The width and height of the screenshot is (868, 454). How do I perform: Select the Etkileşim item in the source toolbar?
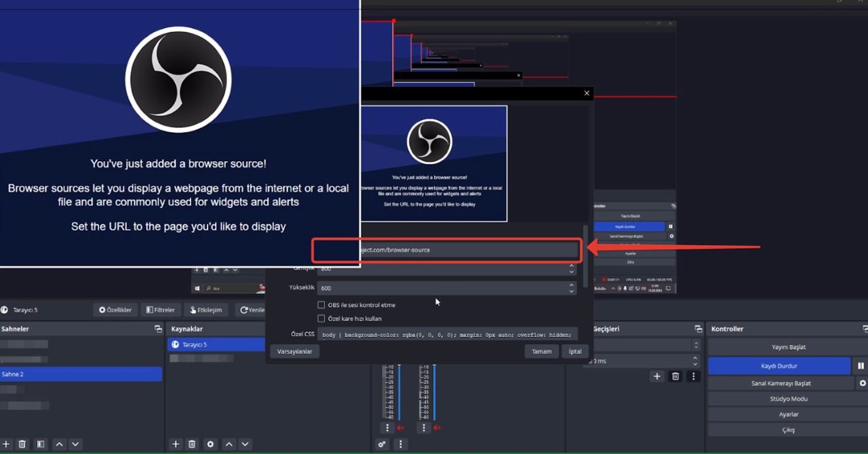click(x=206, y=310)
